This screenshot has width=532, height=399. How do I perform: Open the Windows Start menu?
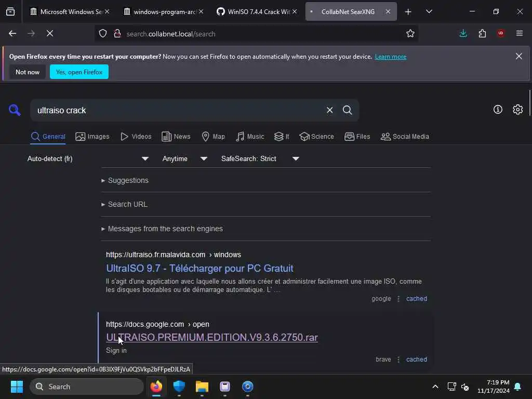(x=17, y=387)
